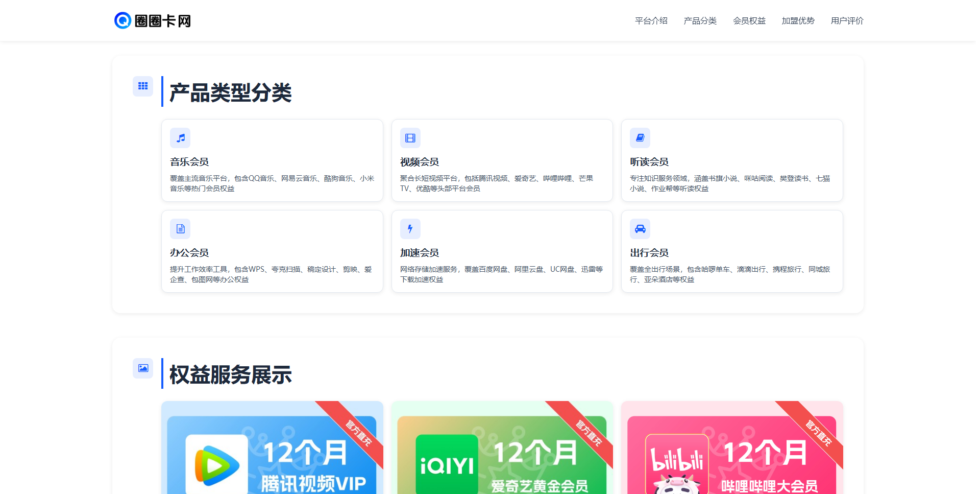Select the music note icon on 音乐会员 card
980x494 pixels.
click(180, 138)
